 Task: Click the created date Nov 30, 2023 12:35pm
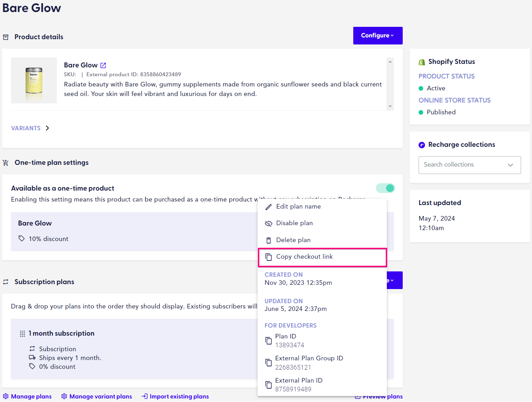click(x=298, y=283)
